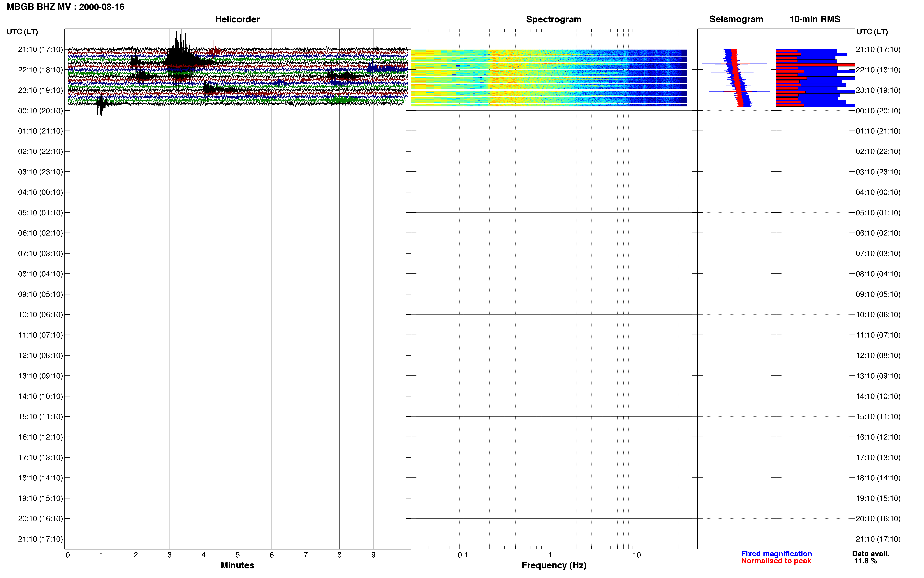Click the left '23:10 (19:10)' time label
The width and height of the screenshot is (924, 578).
pos(40,90)
